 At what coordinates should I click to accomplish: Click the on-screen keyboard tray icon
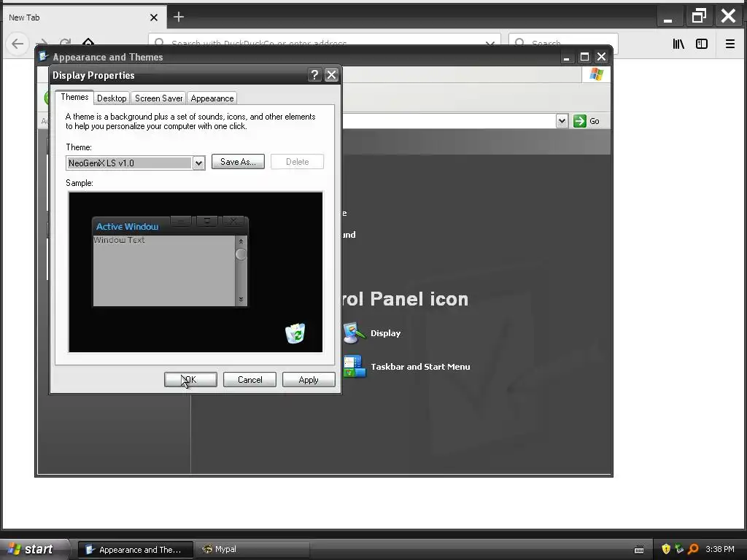[639, 550]
